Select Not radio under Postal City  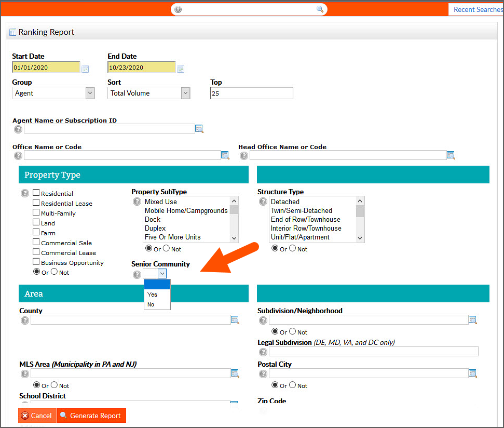[x=293, y=385]
